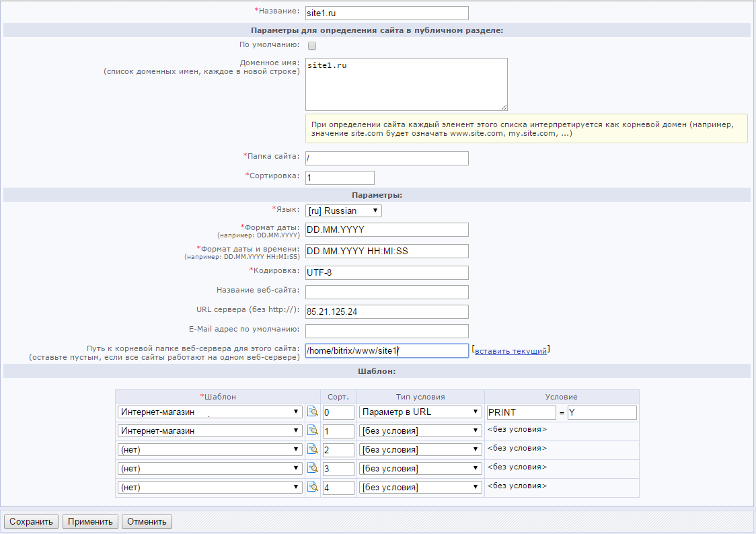Click the 'Отменить' button

[147, 521]
